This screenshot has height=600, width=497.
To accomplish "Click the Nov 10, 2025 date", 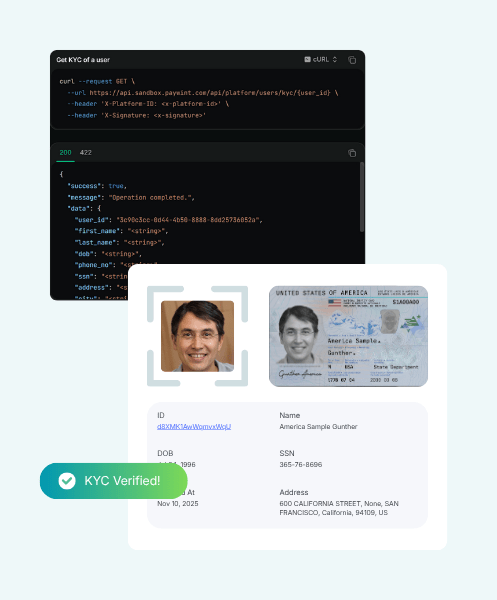I will click(178, 504).
